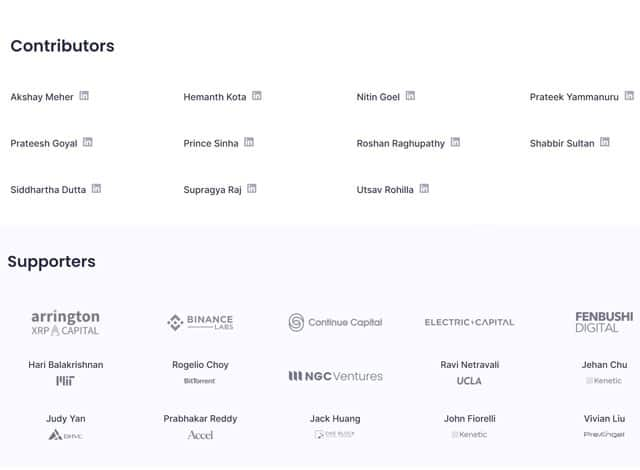The image size is (640, 470).
Task: Open the Electric Capital logo
Action: 469,322
